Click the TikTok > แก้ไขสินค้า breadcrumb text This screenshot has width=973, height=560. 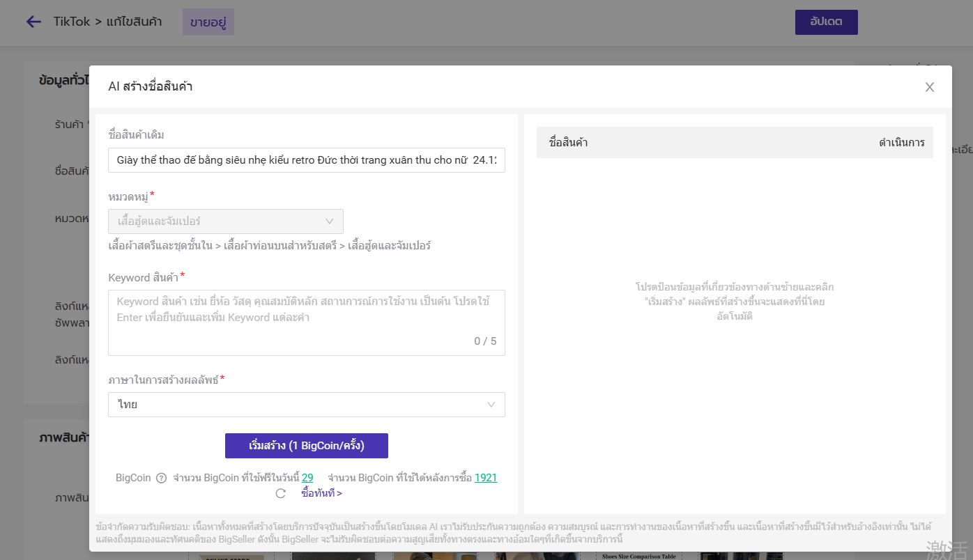pyautogui.click(x=108, y=22)
